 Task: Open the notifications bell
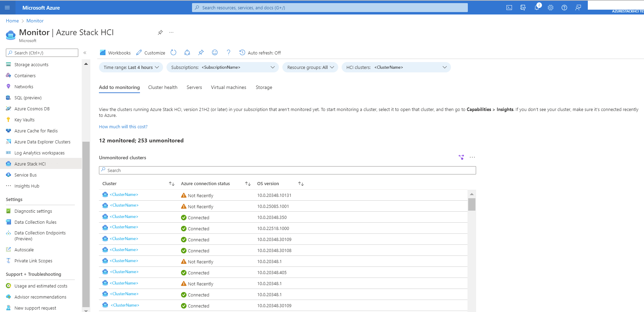pos(537,8)
